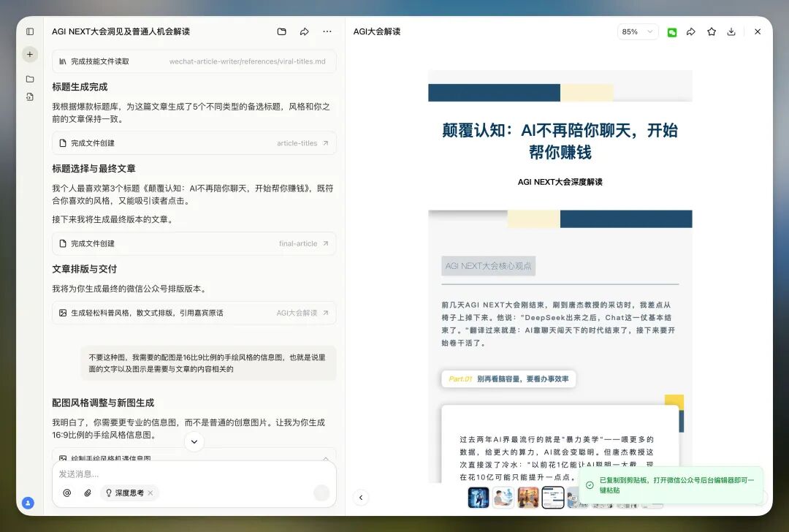Share the AGI大会解读 preview document
This screenshot has width=789, height=532.
691,31
